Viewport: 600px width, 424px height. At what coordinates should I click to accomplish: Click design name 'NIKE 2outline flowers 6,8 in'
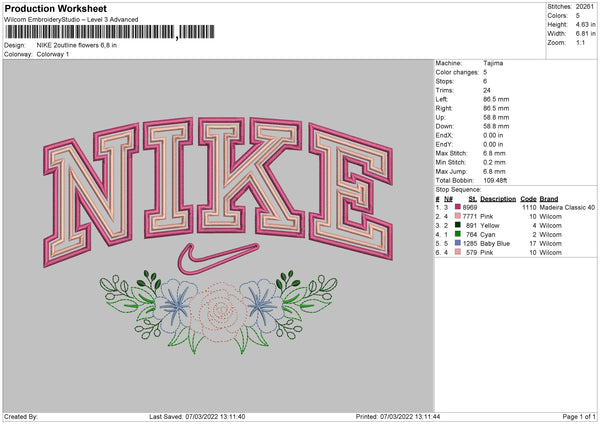pyautogui.click(x=77, y=45)
